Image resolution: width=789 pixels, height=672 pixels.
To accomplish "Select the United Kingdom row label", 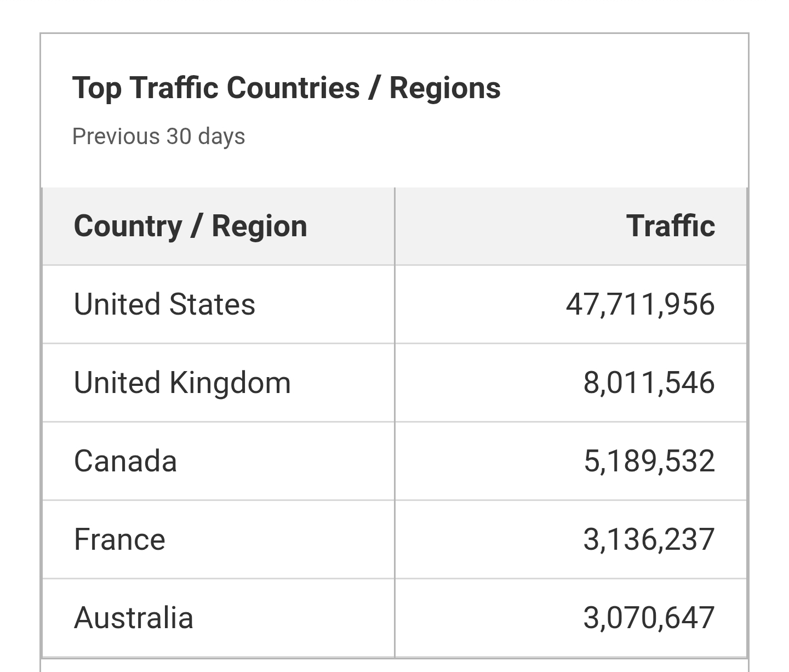I will pyautogui.click(x=182, y=383).
